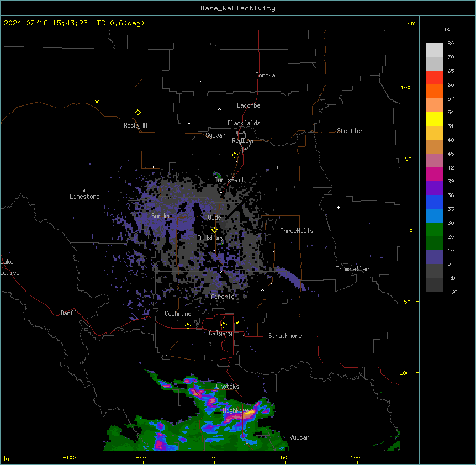Screen dimensions: 476x465
Task: Click the Vulcan city label
Action: pyautogui.click(x=299, y=437)
